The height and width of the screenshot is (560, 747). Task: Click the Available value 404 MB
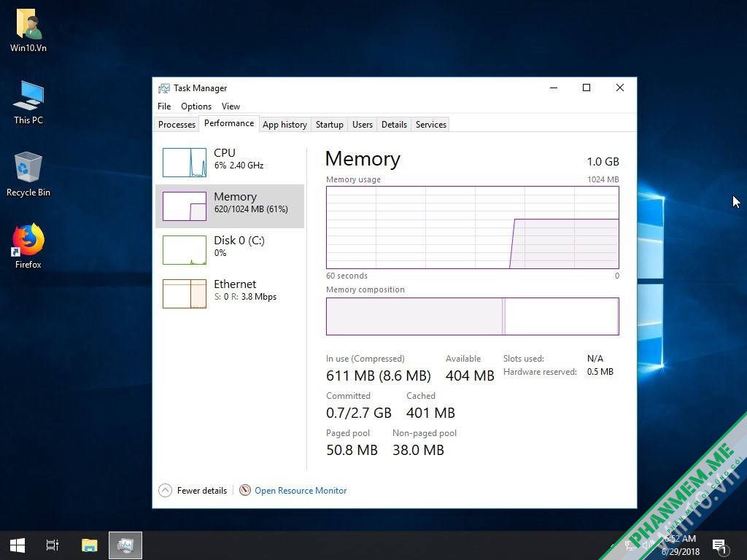coord(470,376)
